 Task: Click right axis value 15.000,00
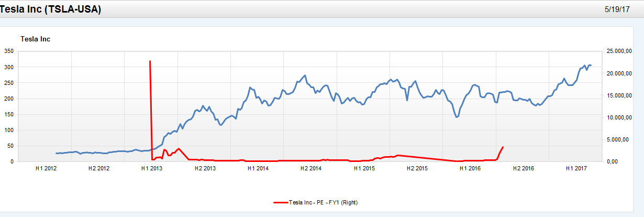point(619,95)
